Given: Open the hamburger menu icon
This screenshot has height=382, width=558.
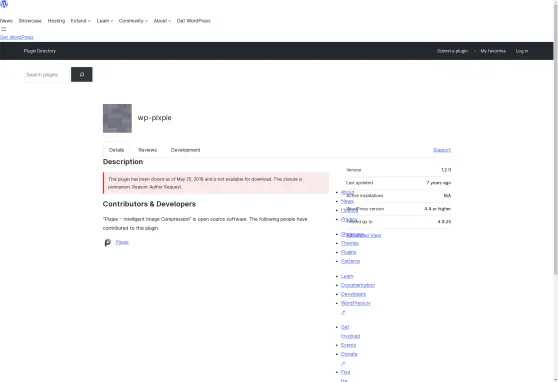Looking at the screenshot, I should (x=4, y=29).
